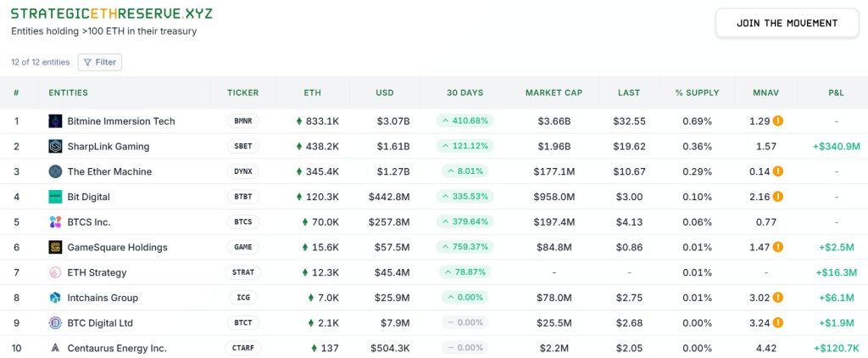Click the Centaurus Energy Inc. logo icon
Viewport: 868px width, 358px height.
55,348
